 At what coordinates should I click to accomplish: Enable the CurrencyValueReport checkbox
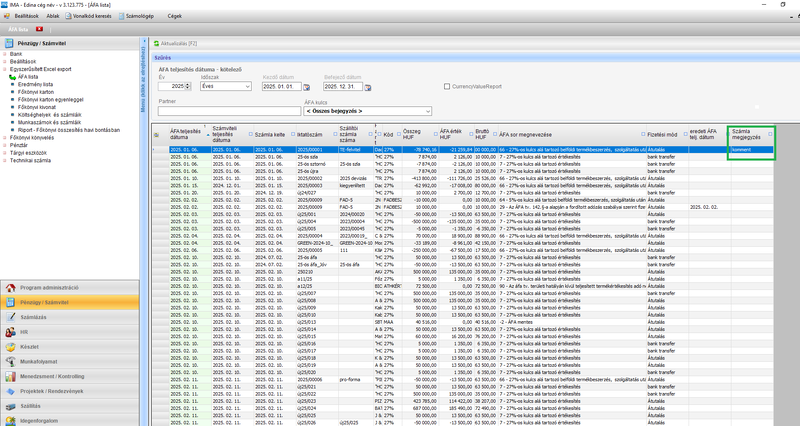click(x=447, y=87)
